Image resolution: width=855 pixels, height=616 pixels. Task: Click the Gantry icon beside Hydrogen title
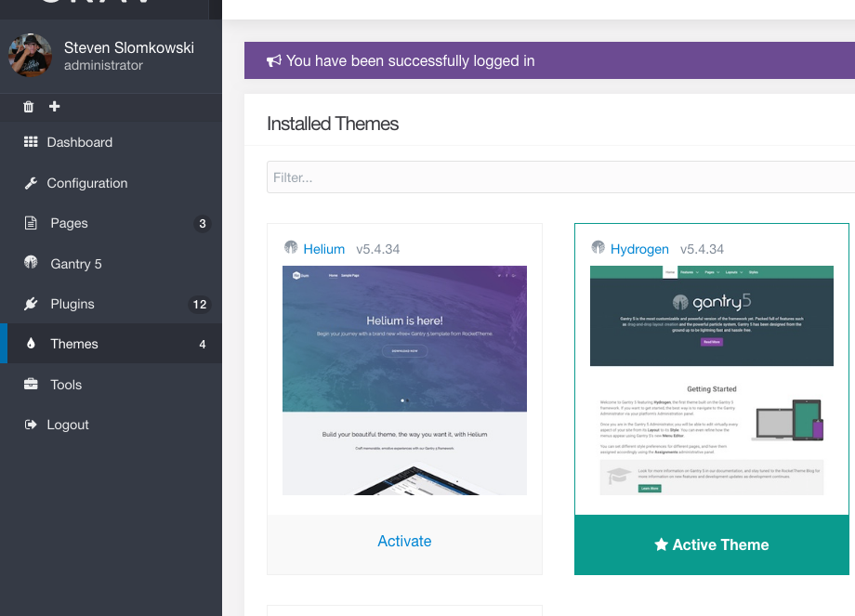598,247
